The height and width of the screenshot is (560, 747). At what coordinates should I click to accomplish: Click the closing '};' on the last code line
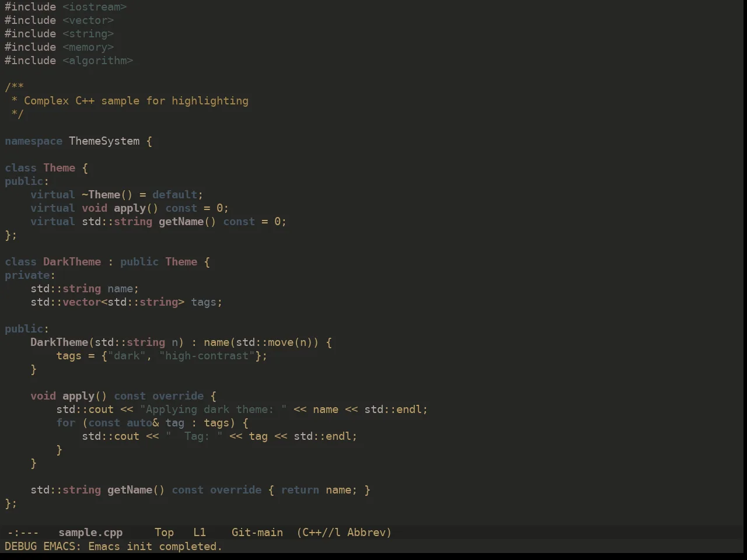(11, 503)
